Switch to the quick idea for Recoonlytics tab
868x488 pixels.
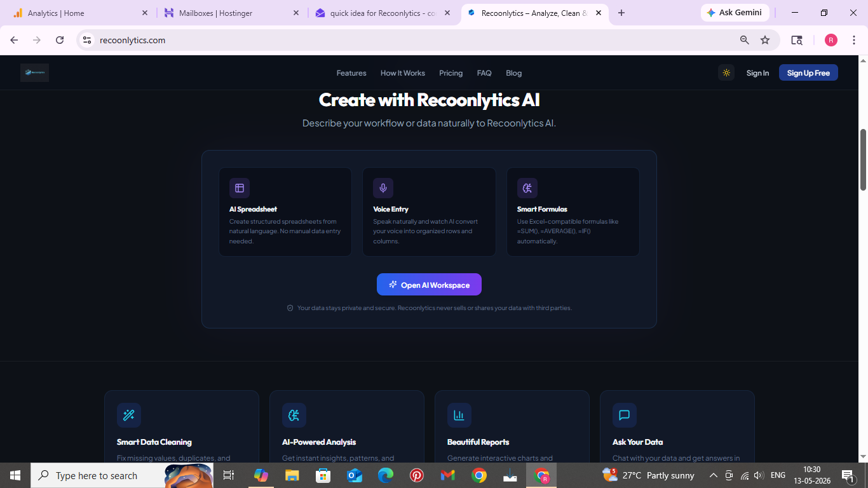[383, 13]
